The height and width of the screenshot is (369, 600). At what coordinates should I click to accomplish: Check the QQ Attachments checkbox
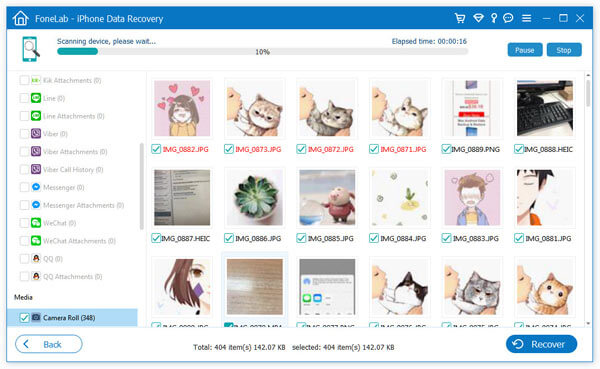point(24,276)
